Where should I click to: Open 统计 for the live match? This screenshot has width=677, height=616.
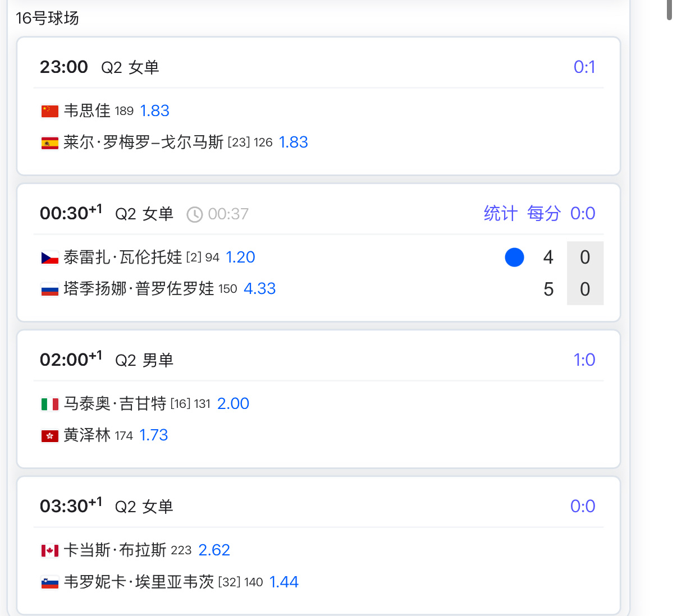500,213
